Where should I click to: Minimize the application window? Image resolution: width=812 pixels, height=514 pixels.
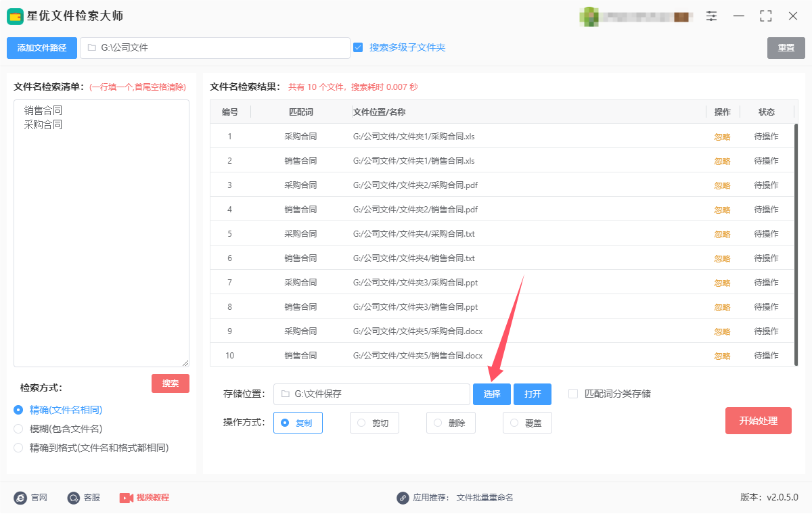(739, 16)
